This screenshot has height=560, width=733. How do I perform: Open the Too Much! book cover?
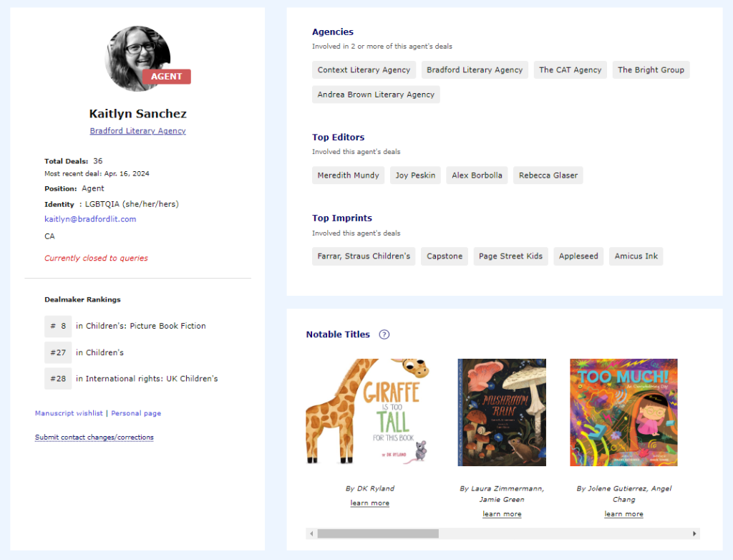click(623, 412)
